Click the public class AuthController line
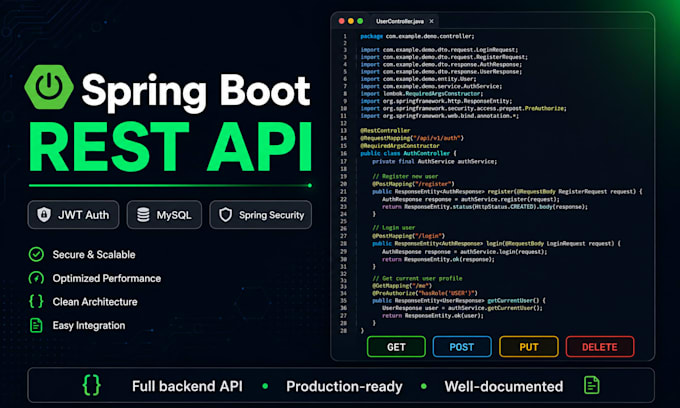Image resolution: width=680 pixels, height=408 pixels. [x=409, y=153]
